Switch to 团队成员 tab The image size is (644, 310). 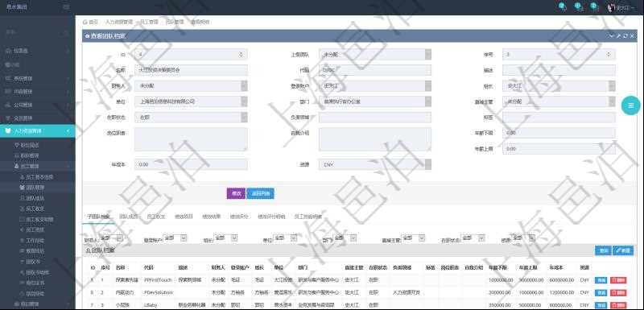coord(129,217)
